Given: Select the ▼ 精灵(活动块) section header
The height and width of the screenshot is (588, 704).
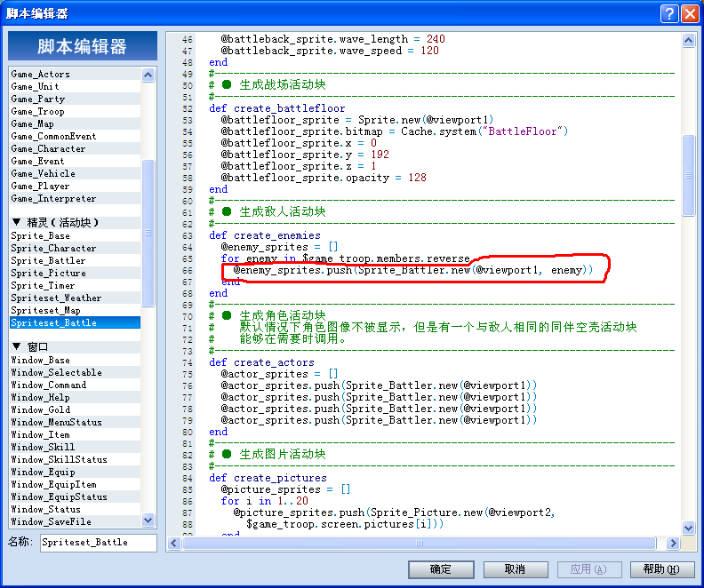Looking at the screenshot, I should coord(75,222).
